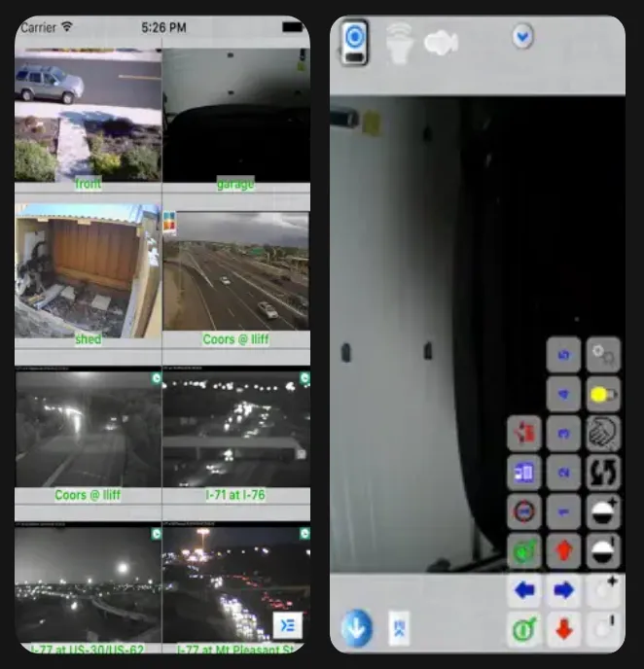Screen dimensions: 644x669
Task: Open the gear settings button
Action: tap(603, 356)
